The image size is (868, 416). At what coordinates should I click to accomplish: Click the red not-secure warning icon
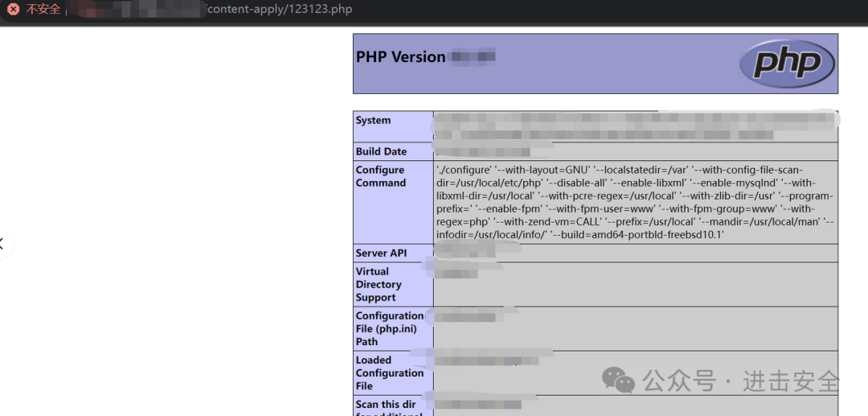[14, 10]
